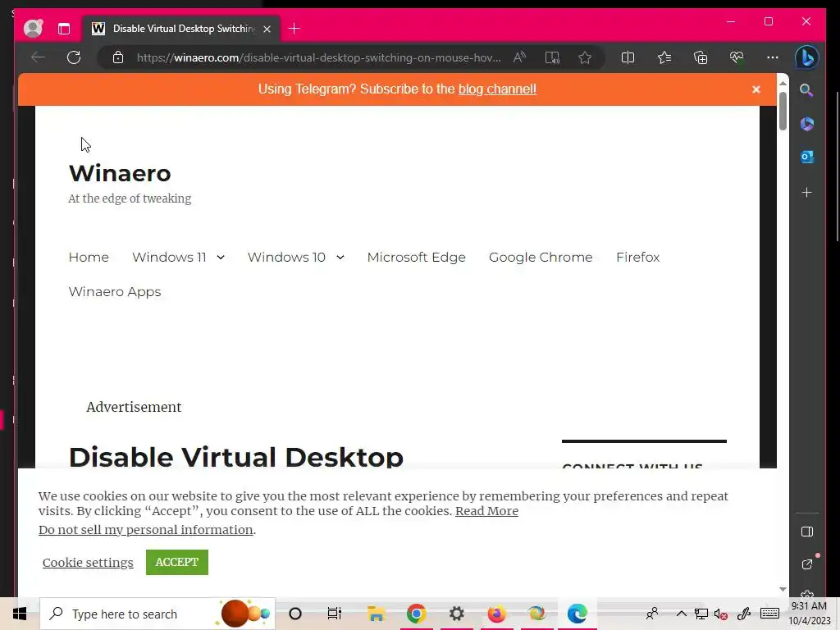Open the Winaero Apps menu item
840x630 pixels.
click(x=115, y=291)
